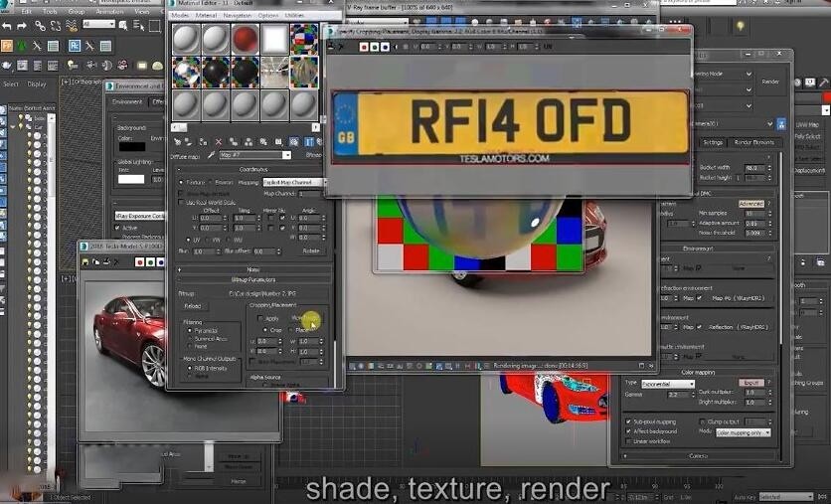This screenshot has width=831, height=504.
Task: Toggle Linear workflow checkbox
Action: tap(628, 441)
